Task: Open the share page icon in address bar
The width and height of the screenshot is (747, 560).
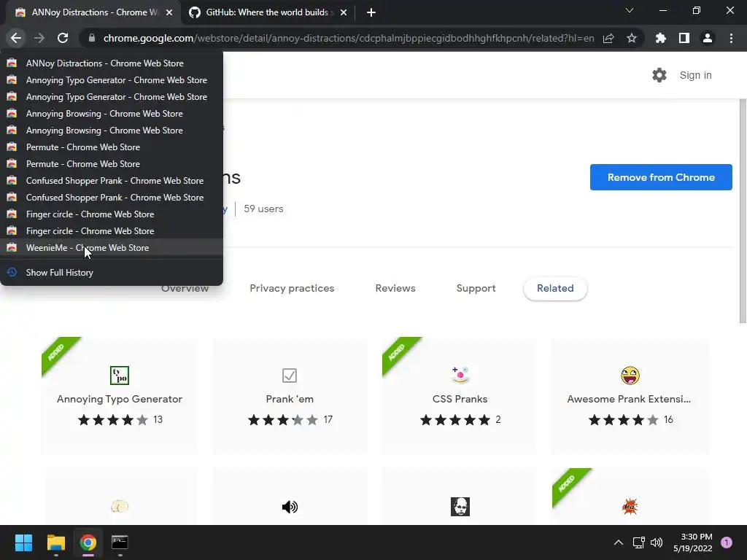Action: click(608, 38)
